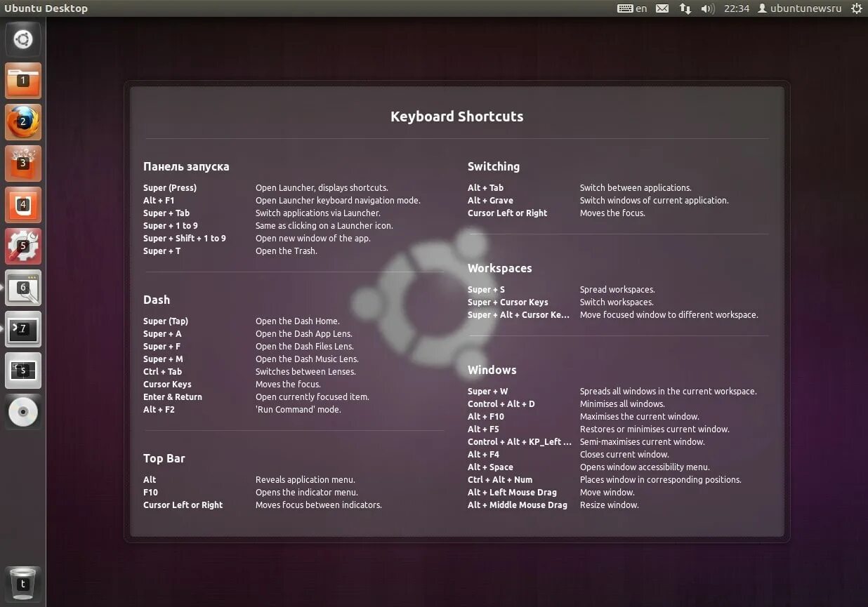Click 'Moves focus between indicators.' description
868x607 pixels.
[319, 505]
